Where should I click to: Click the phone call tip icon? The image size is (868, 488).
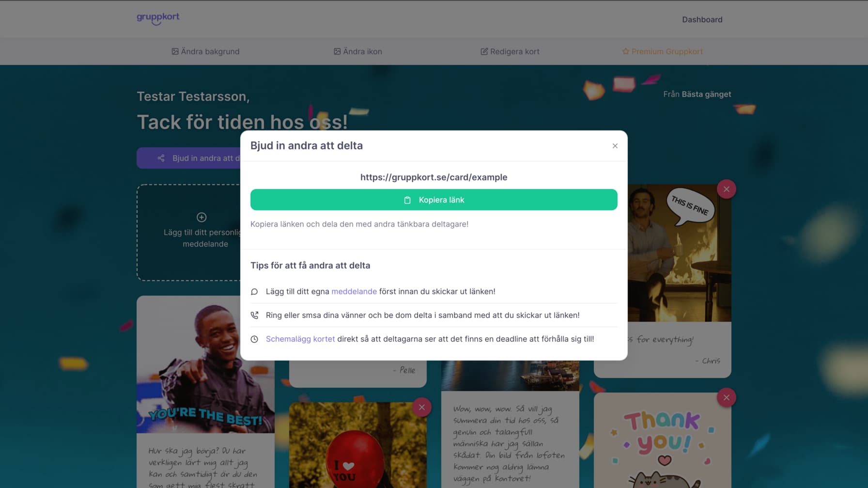point(254,315)
